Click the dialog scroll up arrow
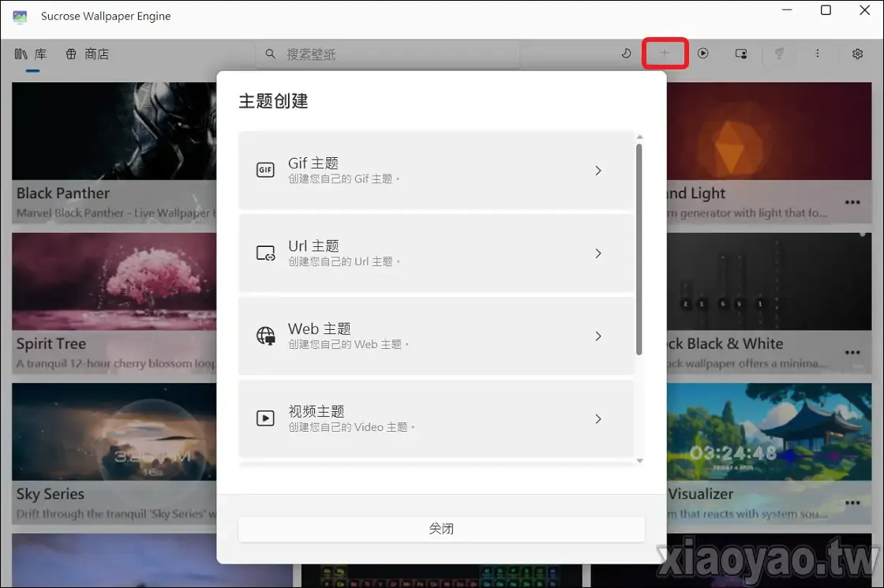884x588 pixels. [639, 137]
